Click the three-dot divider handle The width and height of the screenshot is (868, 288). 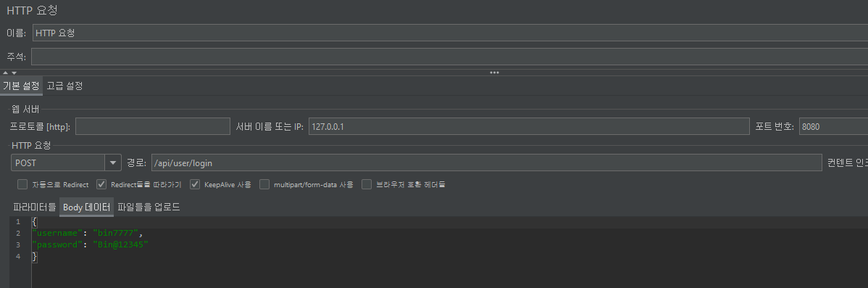tap(494, 73)
